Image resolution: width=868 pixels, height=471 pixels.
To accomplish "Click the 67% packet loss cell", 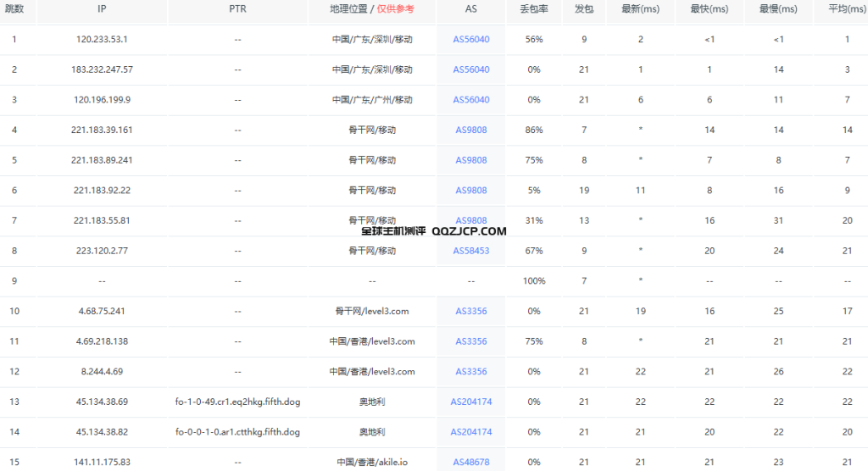I will pyautogui.click(x=534, y=251).
